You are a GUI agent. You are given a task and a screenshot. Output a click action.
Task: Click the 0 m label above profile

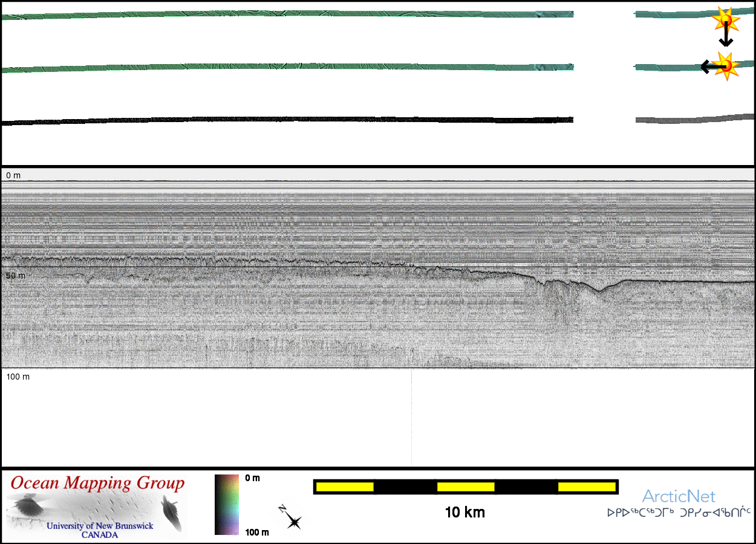click(x=13, y=175)
